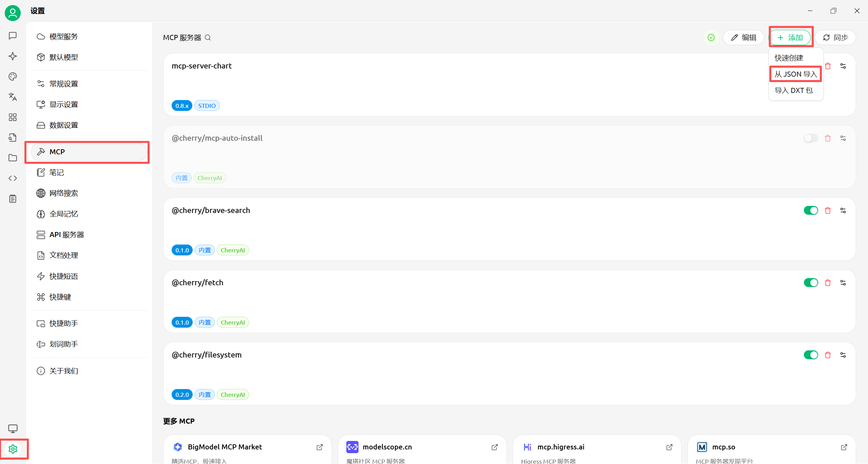The width and height of the screenshot is (868, 464).
Task: Turn off the @cherry/filesystem switch
Action: [811, 355]
